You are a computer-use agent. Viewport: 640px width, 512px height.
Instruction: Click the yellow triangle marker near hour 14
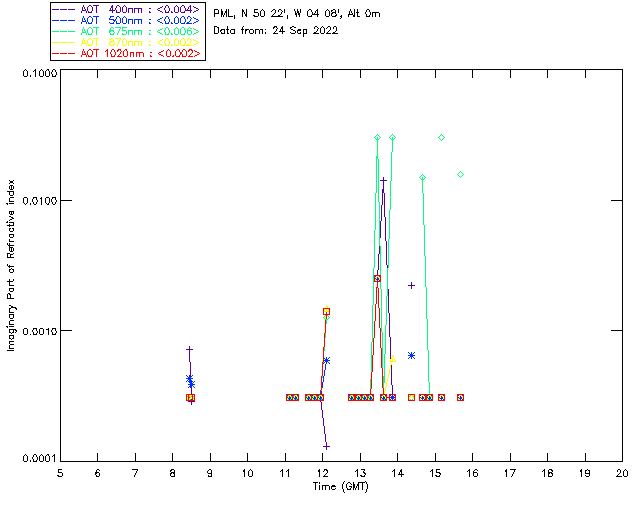393,360
